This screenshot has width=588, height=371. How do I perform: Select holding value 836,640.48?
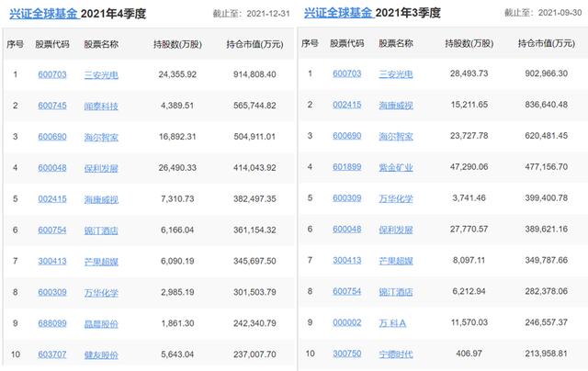pyautogui.click(x=547, y=105)
